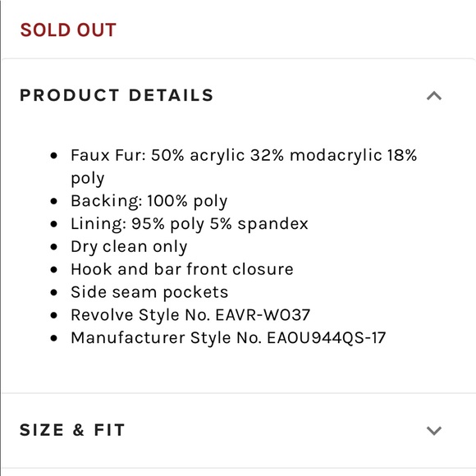The width and height of the screenshot is (476, 476).
Task: Click the Side seam pockets item
Action: click(149, 292)
